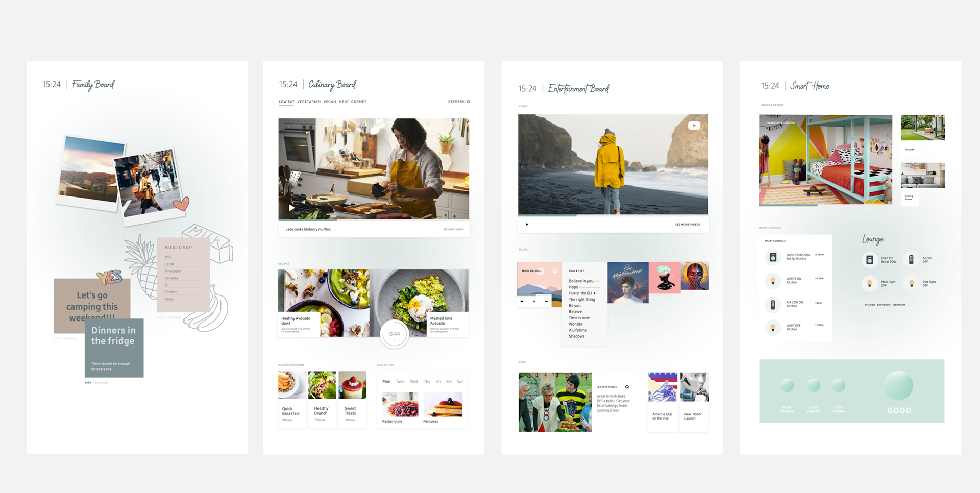
Task: Click the YouTube icon on the entertainment video
Action: (694, 126)
